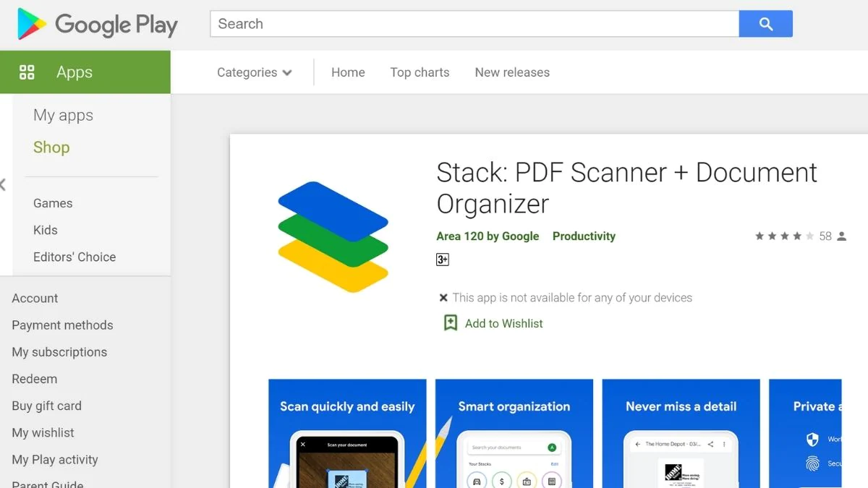
Task: Go to the Home tab
Action: [x=348, y=72]
